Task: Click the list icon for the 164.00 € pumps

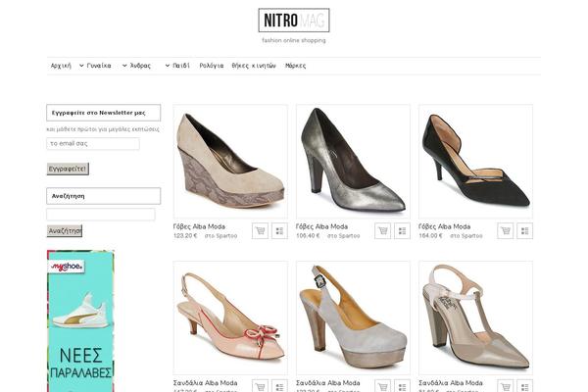Action: click(x=524, y=230)
